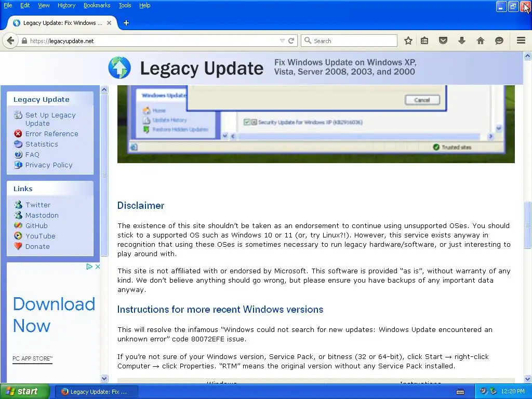Viewport: 532px width, 399px height.
Task: Click the Legacy Update site title
Action: pos(202,68)
